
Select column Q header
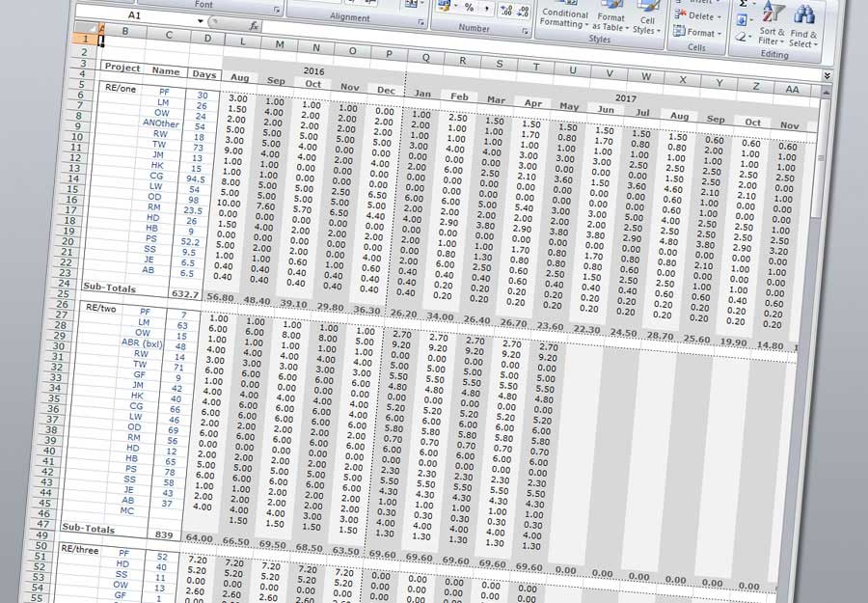point(425,58)
